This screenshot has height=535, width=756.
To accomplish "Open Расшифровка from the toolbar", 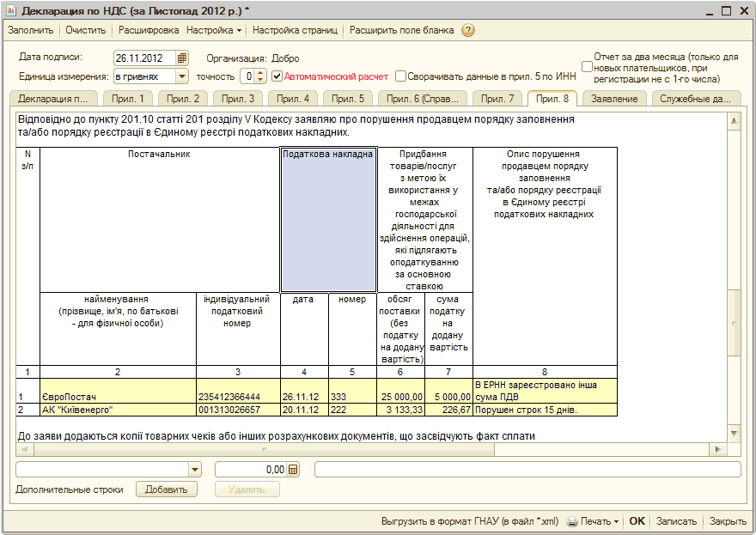I will 149,30.
